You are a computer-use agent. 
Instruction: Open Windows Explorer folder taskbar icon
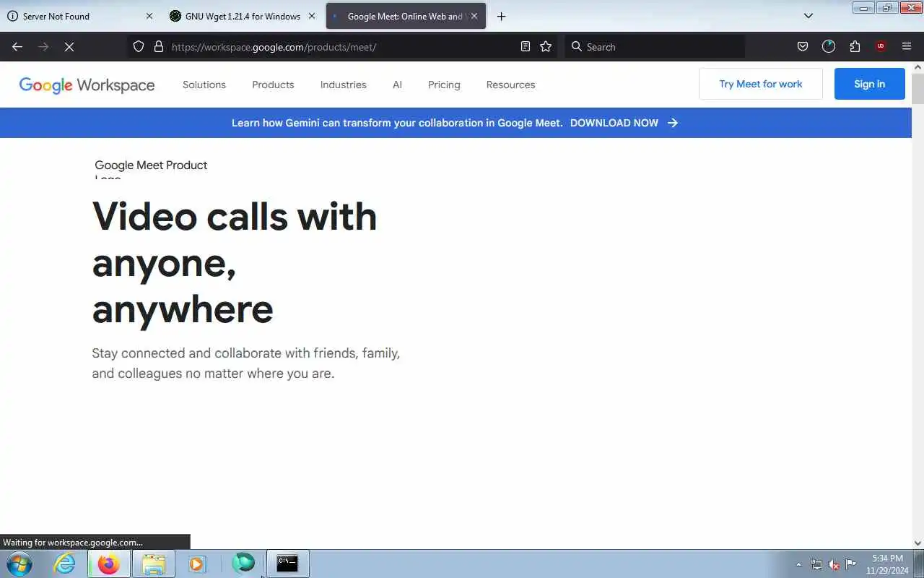point(153,564)
